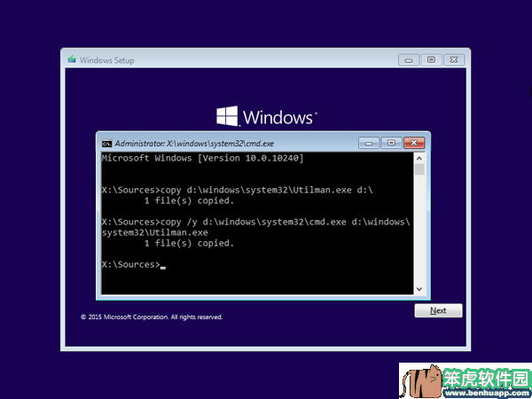Click the 'Microsoft Windows [Version 10.0.10240]' line
Viewport: 532px width, 399px height.
click(202, 158)
